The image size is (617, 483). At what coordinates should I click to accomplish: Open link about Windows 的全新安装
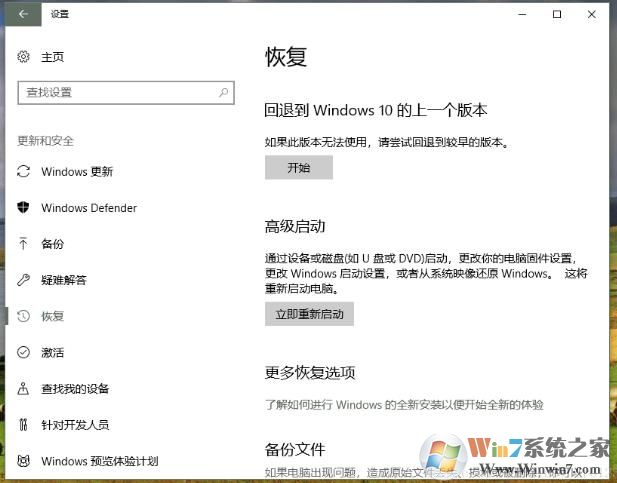point(404,404)
